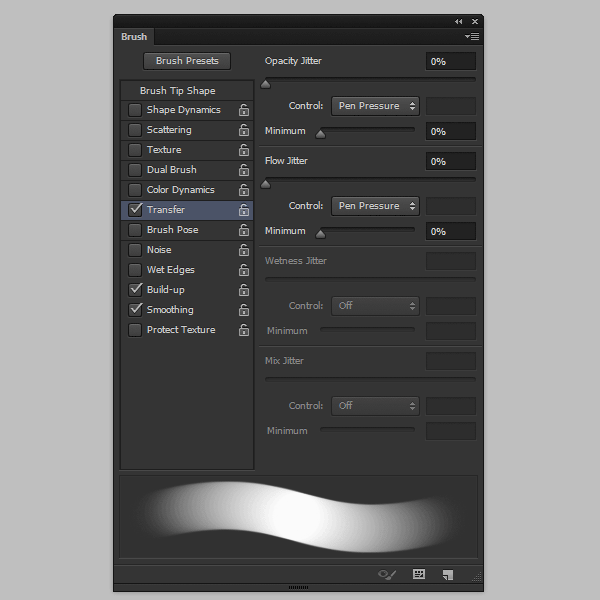This screenshot has height=600, width=600.
Task: Click the Flow Jitter percentage field
Action: 450,161
